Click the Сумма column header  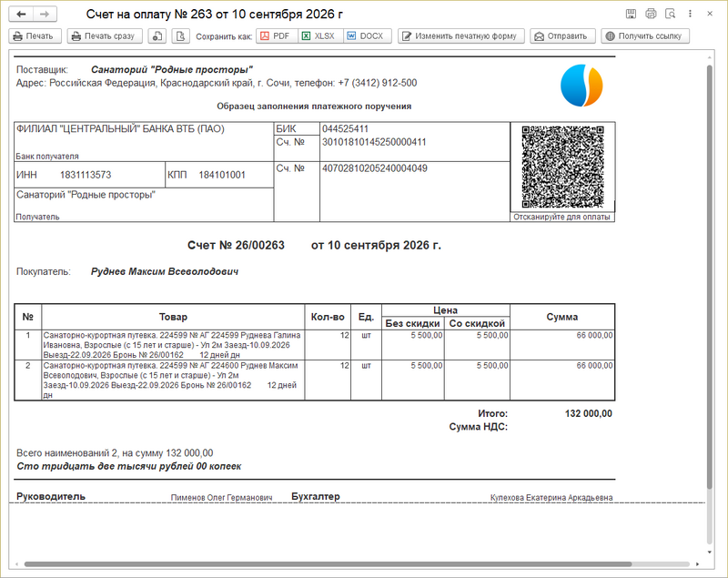coord(562,317)
